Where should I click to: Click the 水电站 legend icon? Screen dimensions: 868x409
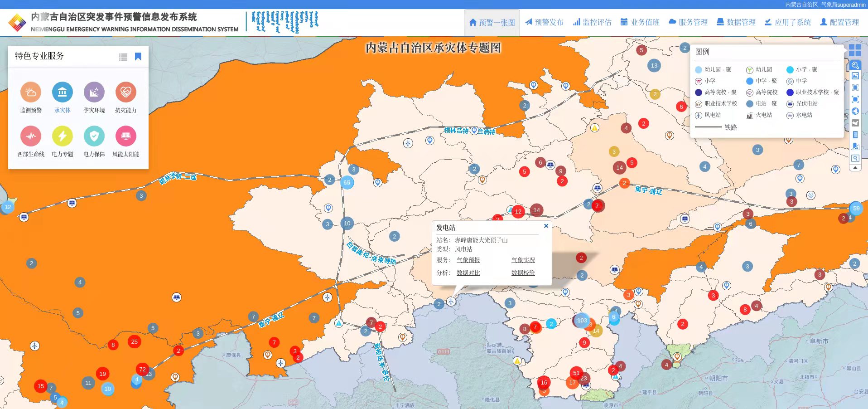pyautogui.click(x=790, y=115)
